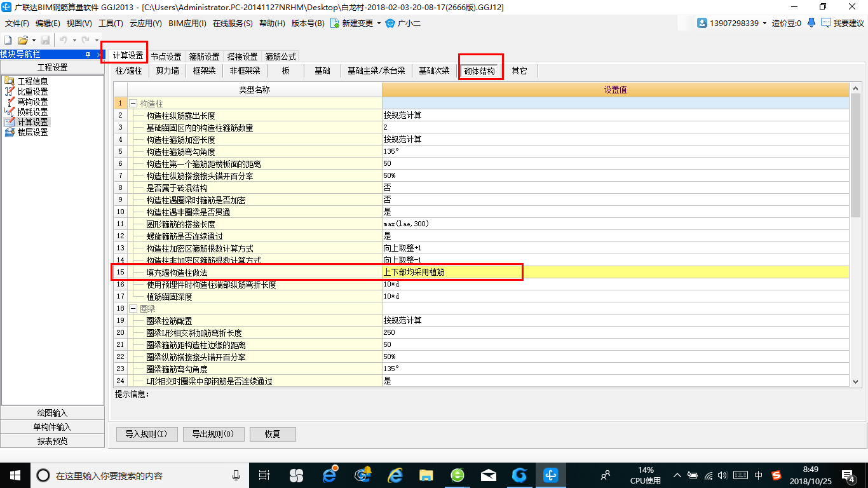Open Redo history dropdown arrow

tap(95, 40)
